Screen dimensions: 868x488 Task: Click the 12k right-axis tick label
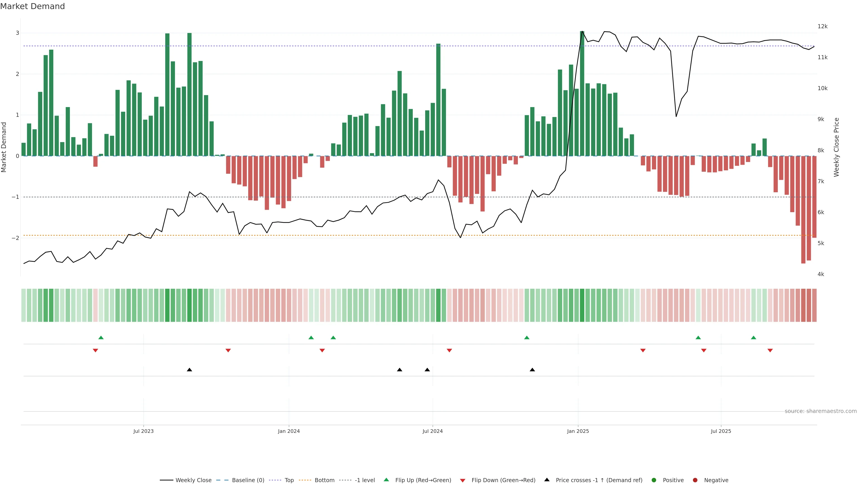(x=823, y=26)
